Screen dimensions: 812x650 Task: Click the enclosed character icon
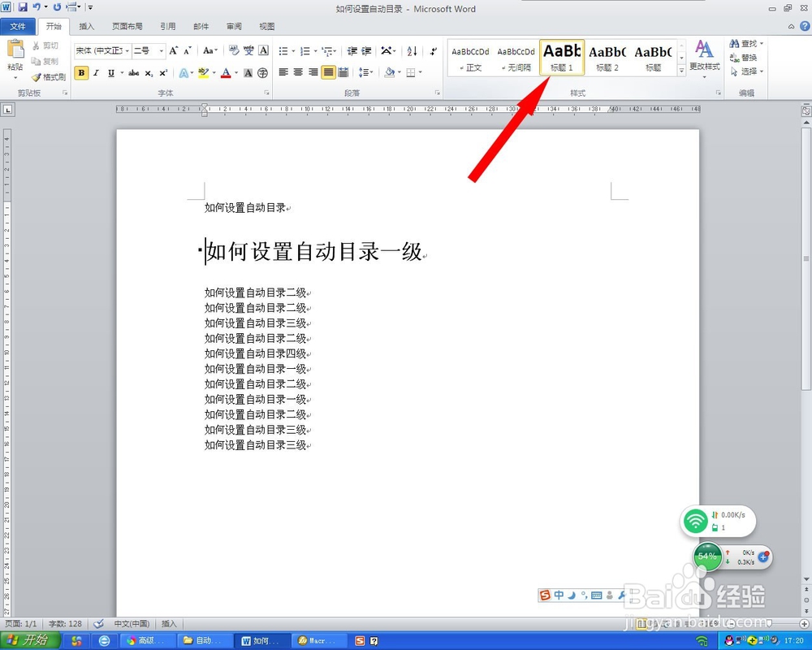(x=262, y=73)
